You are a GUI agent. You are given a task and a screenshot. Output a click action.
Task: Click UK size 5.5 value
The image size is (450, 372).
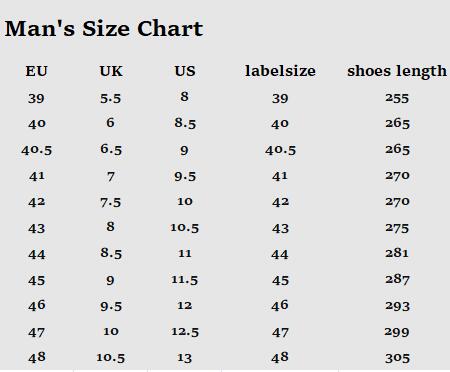(111, 99)
